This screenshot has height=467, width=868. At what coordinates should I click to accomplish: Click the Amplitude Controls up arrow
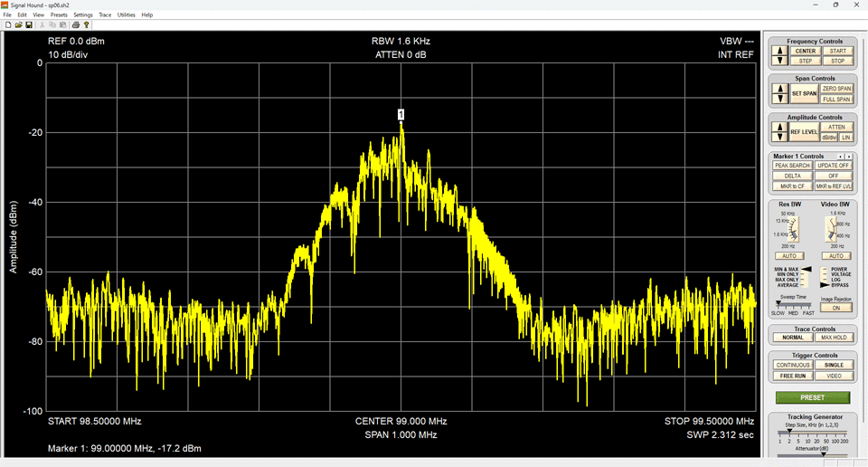tap(779, 128)
